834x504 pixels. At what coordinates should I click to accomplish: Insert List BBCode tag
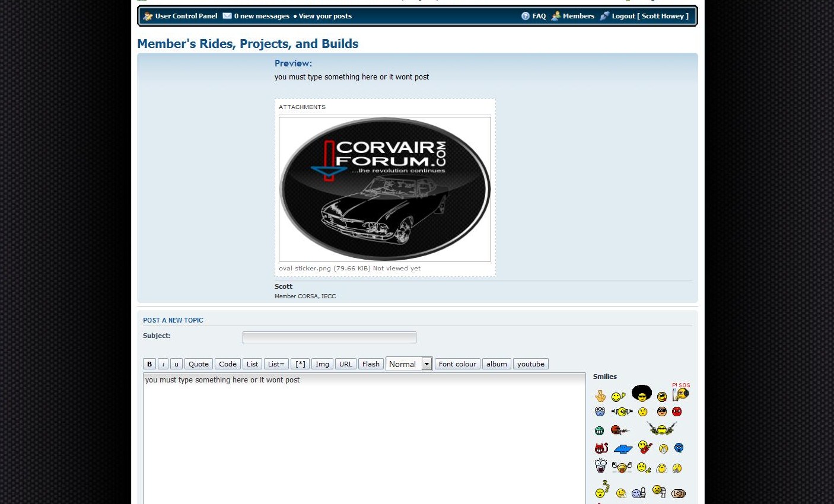click(252, 364)
